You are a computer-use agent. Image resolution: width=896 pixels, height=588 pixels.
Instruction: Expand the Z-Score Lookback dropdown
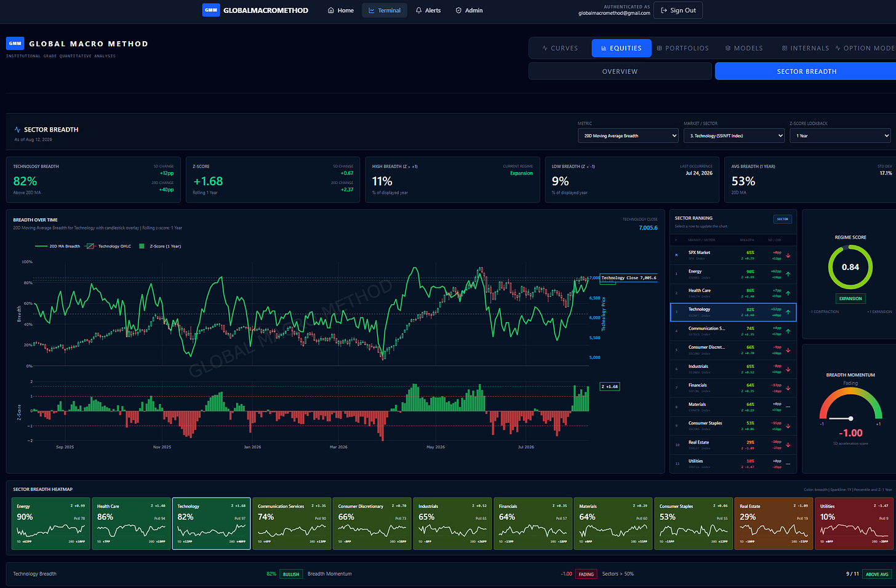(840, 135)
